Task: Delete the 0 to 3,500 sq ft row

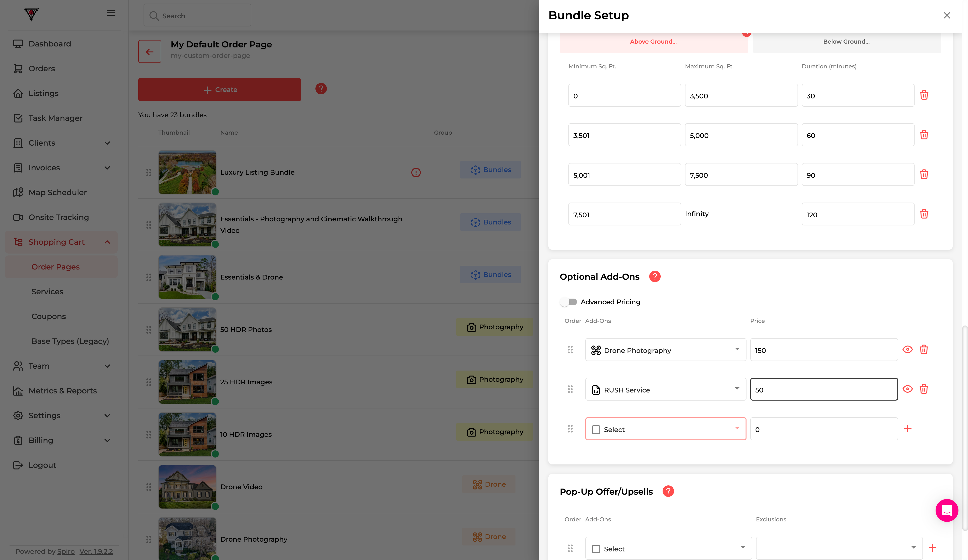Action: click(924, 95)
